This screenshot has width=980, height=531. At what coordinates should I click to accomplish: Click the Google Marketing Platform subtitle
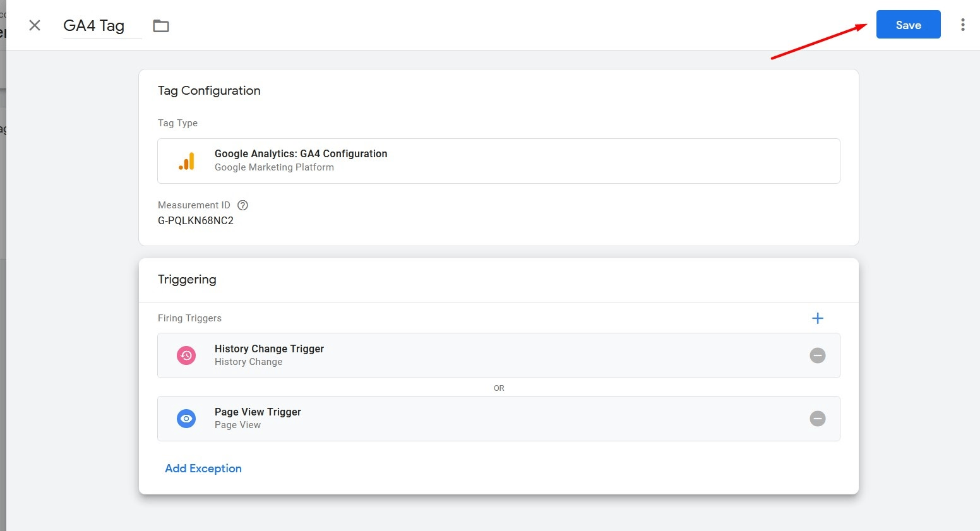[274, 167]
